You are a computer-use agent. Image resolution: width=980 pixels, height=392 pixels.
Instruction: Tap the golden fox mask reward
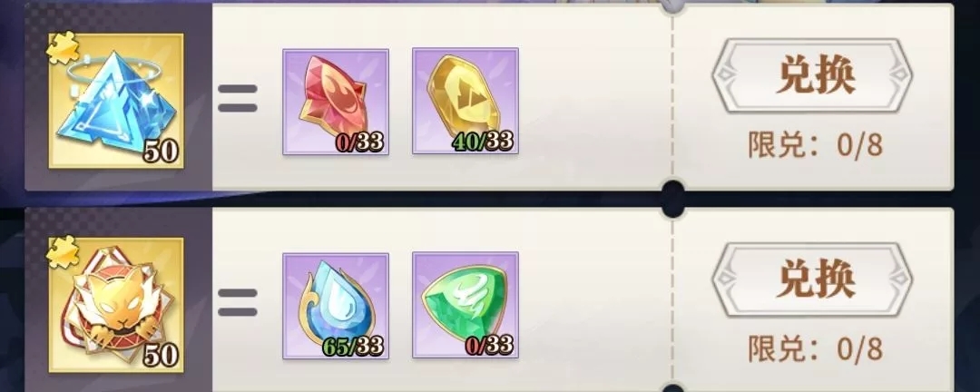click(x=116, y=305)
